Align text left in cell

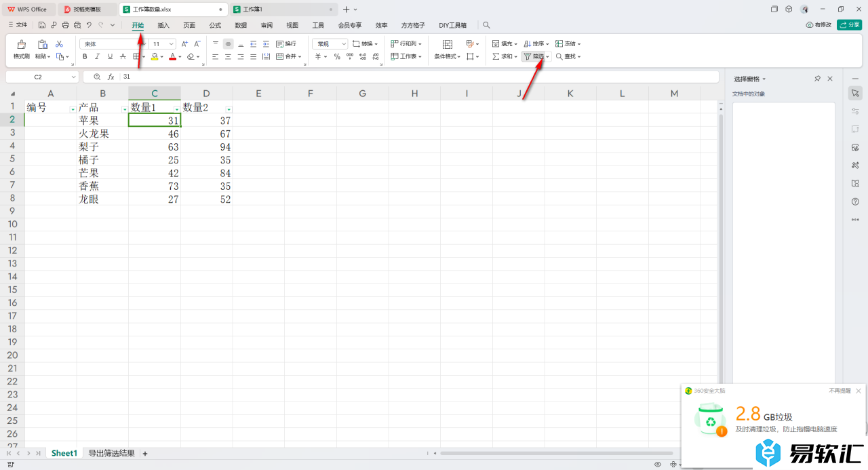pos(216,57)
